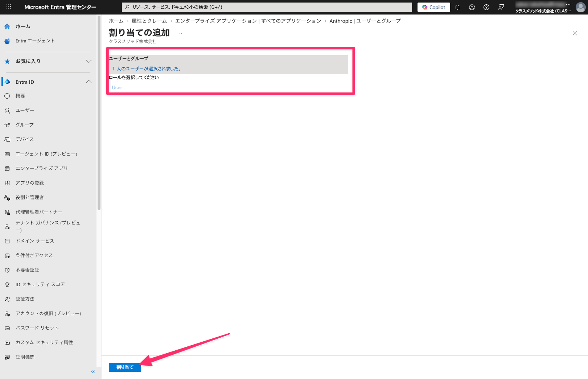Click the User role link
588x379 pixels.
point(117,87)
